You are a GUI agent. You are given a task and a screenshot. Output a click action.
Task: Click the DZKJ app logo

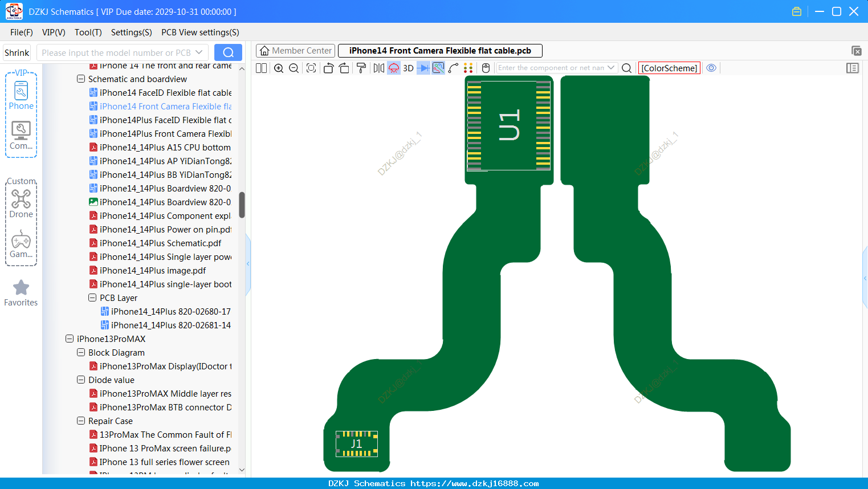click(x=14, y=11)
